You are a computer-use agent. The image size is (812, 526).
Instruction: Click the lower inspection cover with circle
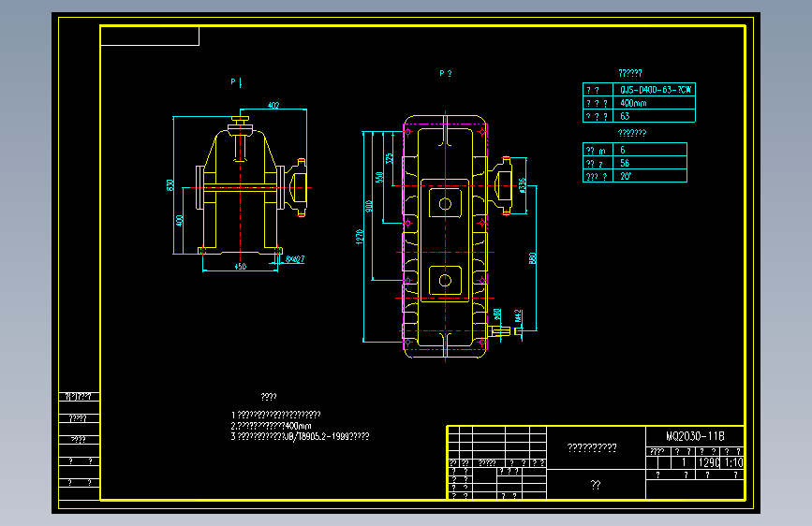(x=445, y=281)
